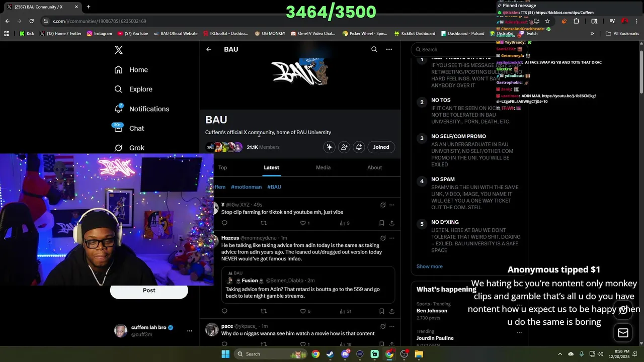Open the Windows Start menu

pos(225,354)
